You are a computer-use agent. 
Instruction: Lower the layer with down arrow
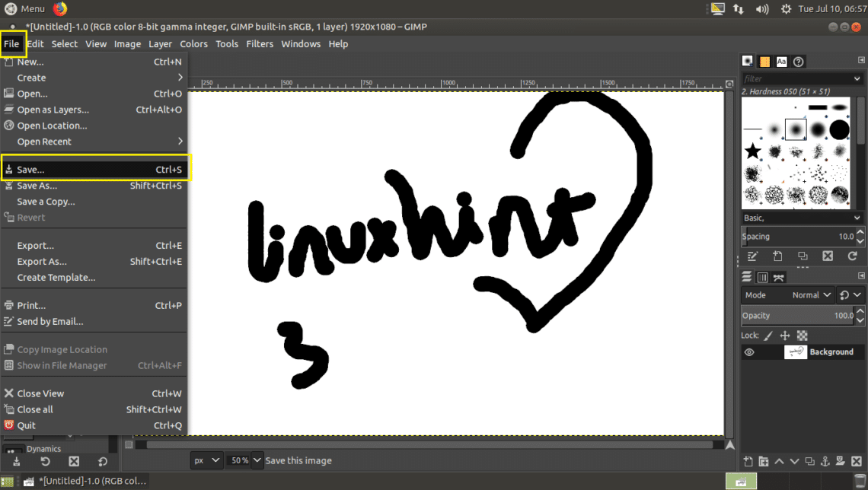794,461
